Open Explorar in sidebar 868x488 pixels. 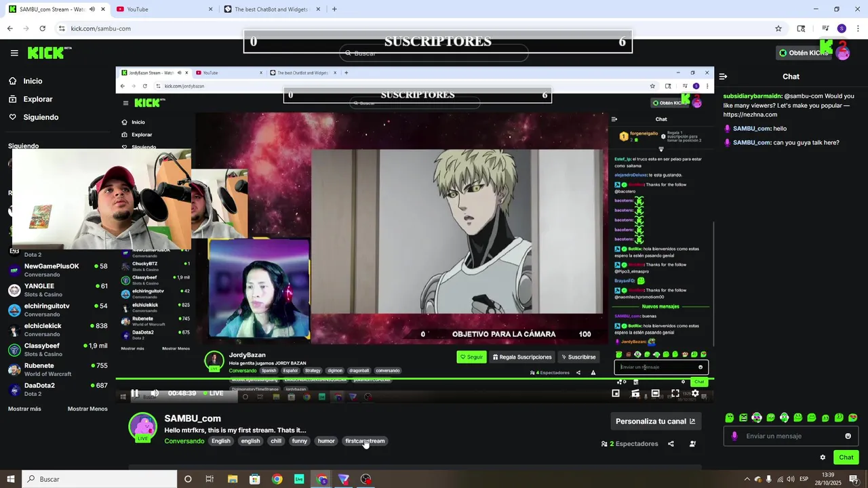click(x=38, y=99)
